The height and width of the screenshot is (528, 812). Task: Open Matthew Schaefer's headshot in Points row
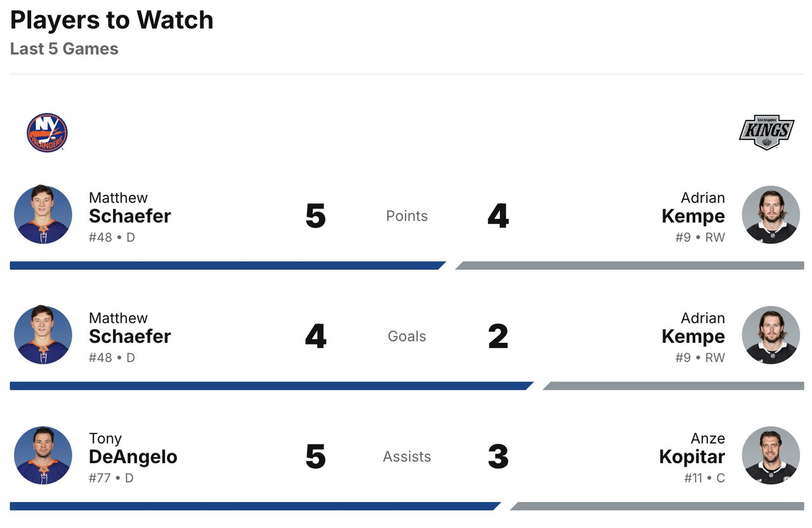click(x=43, y=214)
